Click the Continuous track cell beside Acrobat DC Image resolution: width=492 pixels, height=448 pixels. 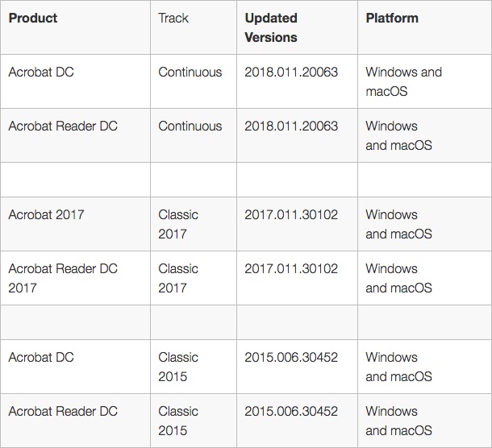coord(190,72)
